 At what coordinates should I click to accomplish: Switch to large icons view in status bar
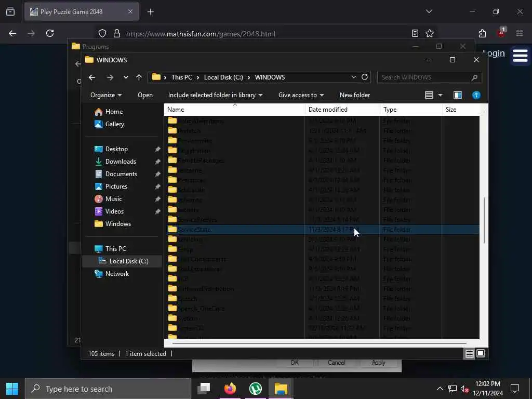tap(481, 353)
